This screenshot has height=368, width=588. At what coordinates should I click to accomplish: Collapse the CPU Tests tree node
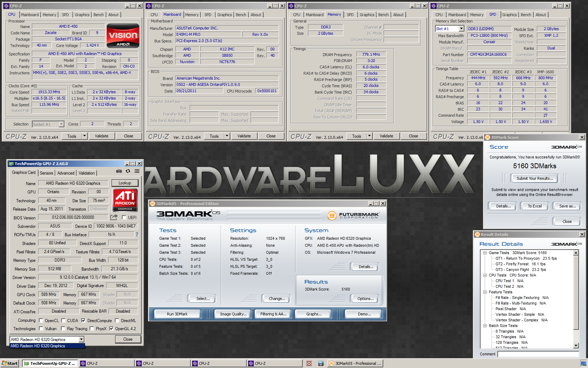[485, 275]
